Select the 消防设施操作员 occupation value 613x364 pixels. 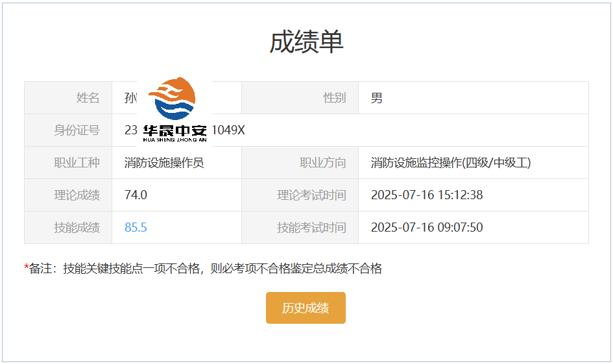[x=164, y=163]
